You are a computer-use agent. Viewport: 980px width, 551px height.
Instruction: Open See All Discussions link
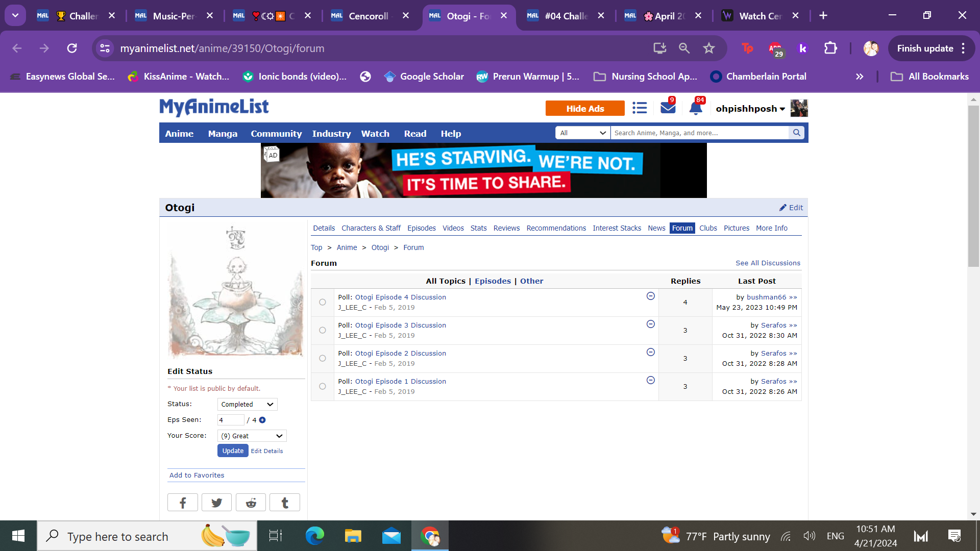[x=768, y=263]
